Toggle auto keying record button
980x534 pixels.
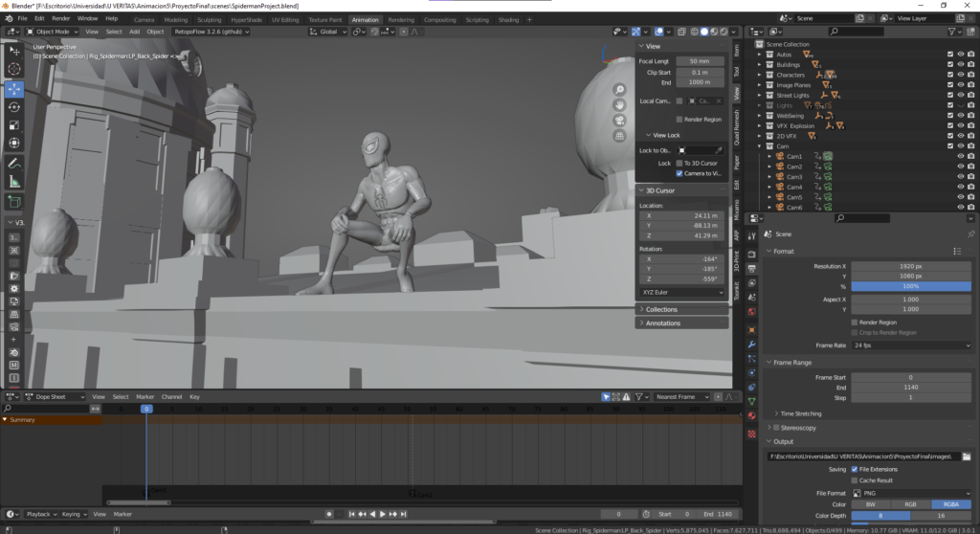[x=329, y=514]
